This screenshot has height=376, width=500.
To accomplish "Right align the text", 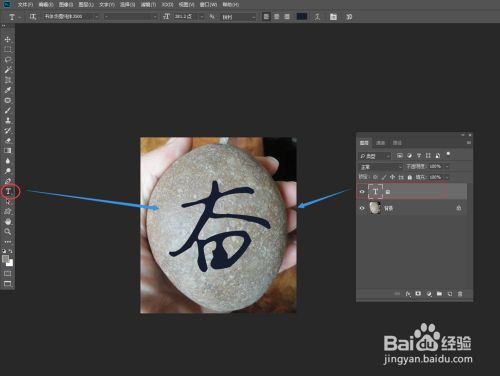I will [287, 16].
